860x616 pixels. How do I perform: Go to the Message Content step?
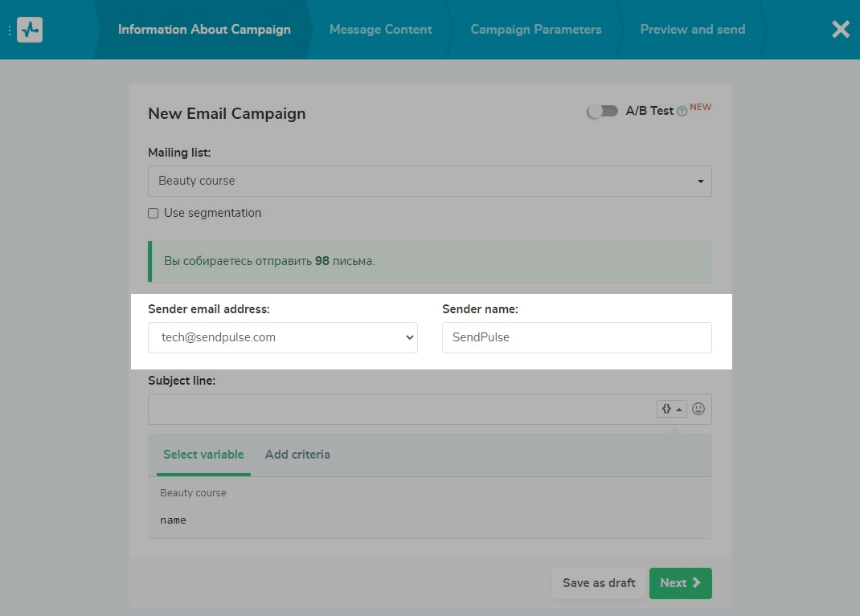click(380, 30)
